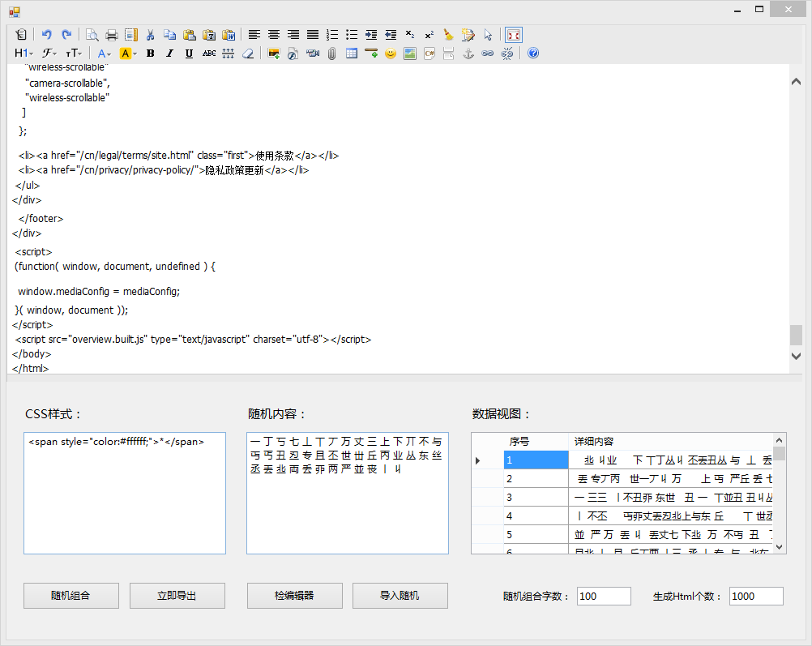The width and height of the screenshot is (812, 646).
Task: Toggle strikethrough formatting
Action: [x=209, y=53]
